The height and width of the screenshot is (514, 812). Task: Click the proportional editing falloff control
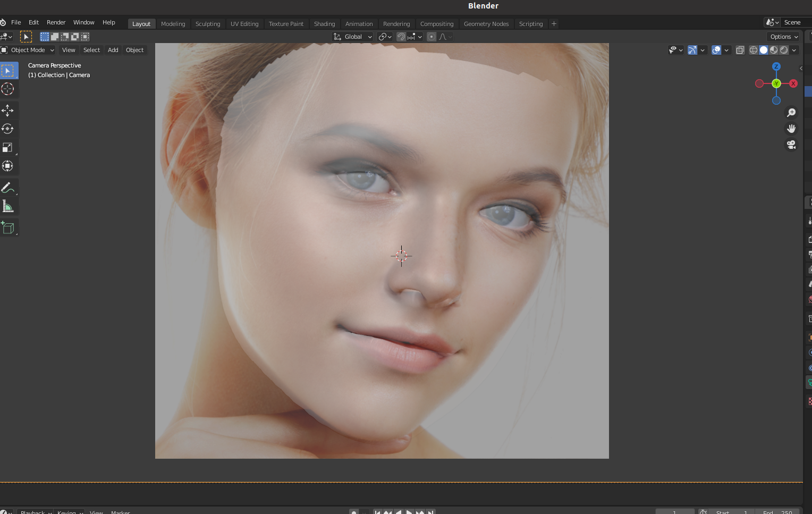[445, 37]
